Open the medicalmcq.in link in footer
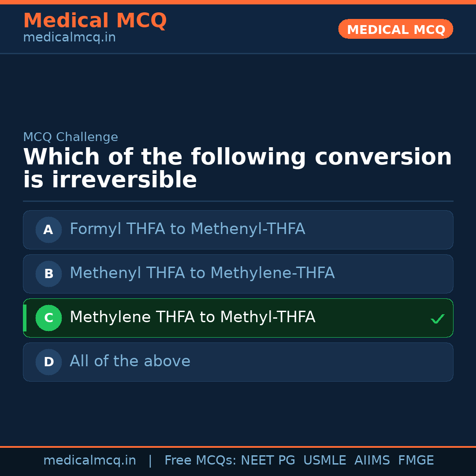The width and height of the screenshot is (476, 476). (x=89, y=461)
